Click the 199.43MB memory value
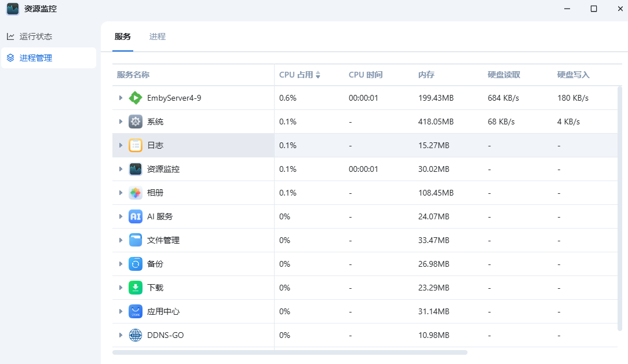The height and width of the screenshot is (364, 628). pyautogui.click(x=436, y=98)
